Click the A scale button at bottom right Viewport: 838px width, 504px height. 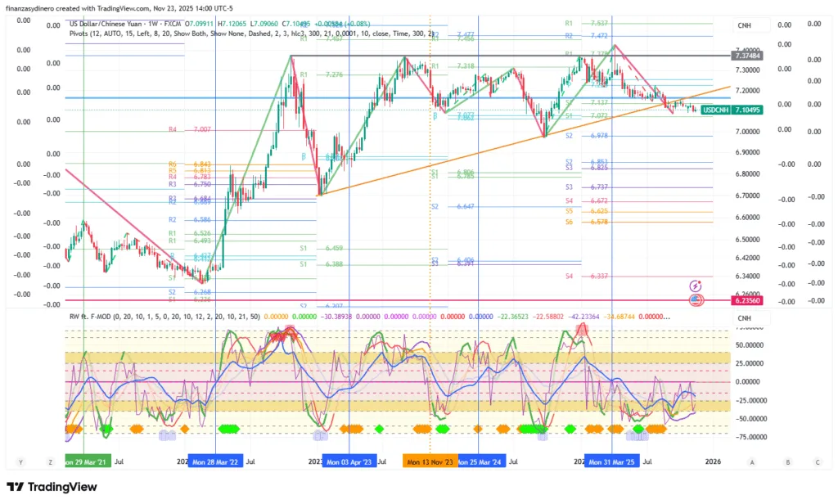752,461
